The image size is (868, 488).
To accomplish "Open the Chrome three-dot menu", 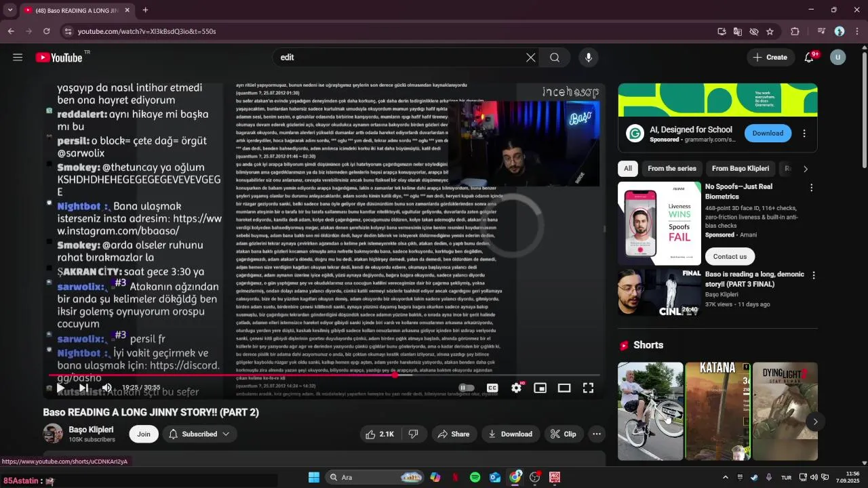I will tap(857, 31).
